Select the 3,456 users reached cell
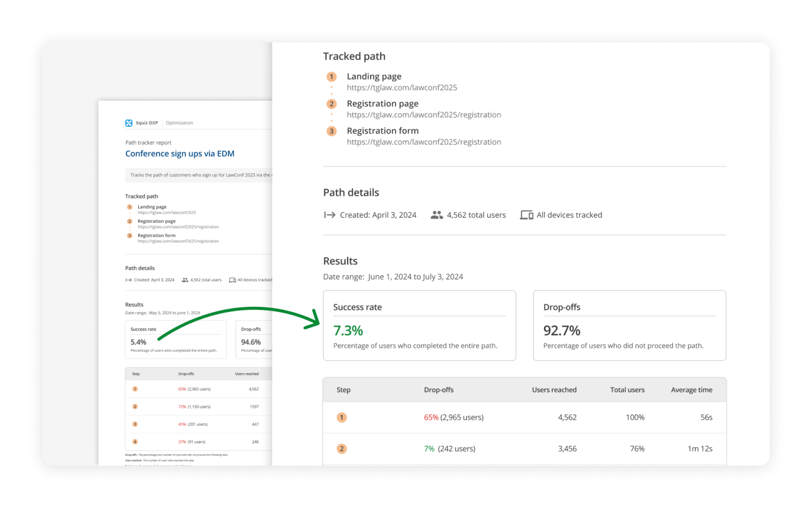 (567, 449)
